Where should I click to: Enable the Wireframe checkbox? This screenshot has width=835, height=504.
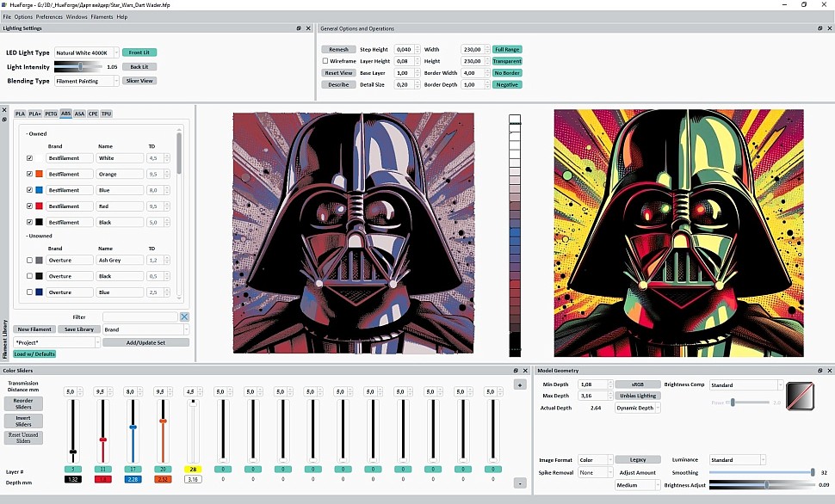(x=325, y=61)
